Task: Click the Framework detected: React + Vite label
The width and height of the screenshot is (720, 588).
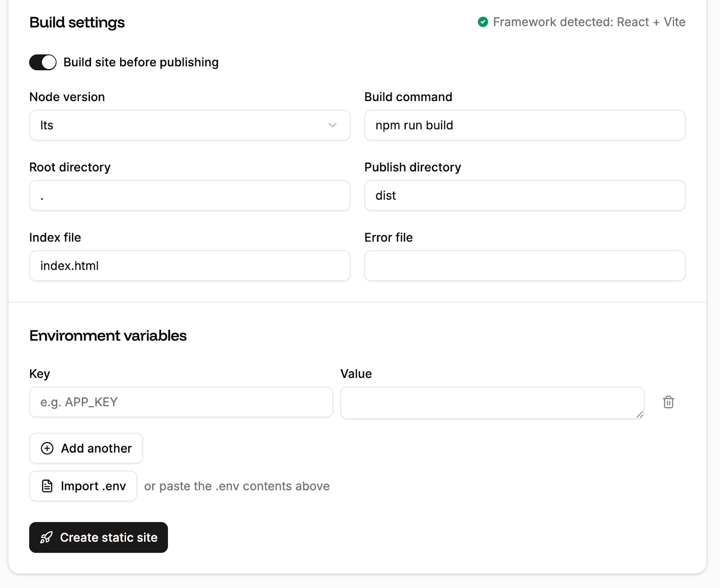Action: [x=589, y=22]
